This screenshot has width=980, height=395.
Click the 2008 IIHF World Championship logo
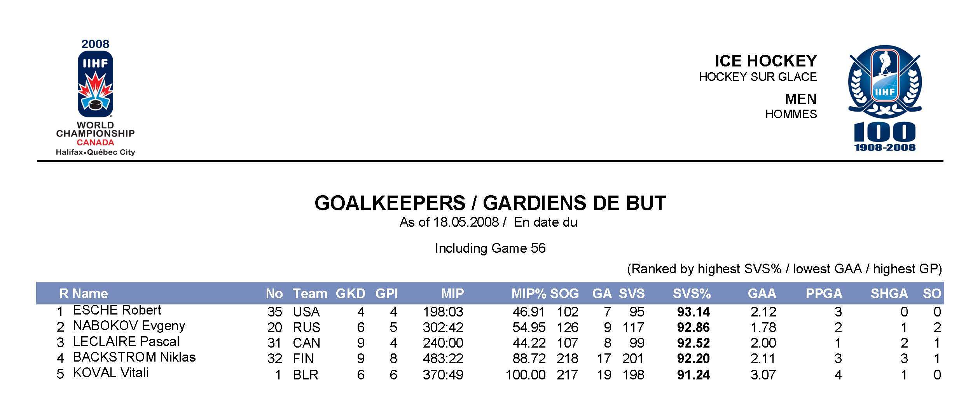95,97
